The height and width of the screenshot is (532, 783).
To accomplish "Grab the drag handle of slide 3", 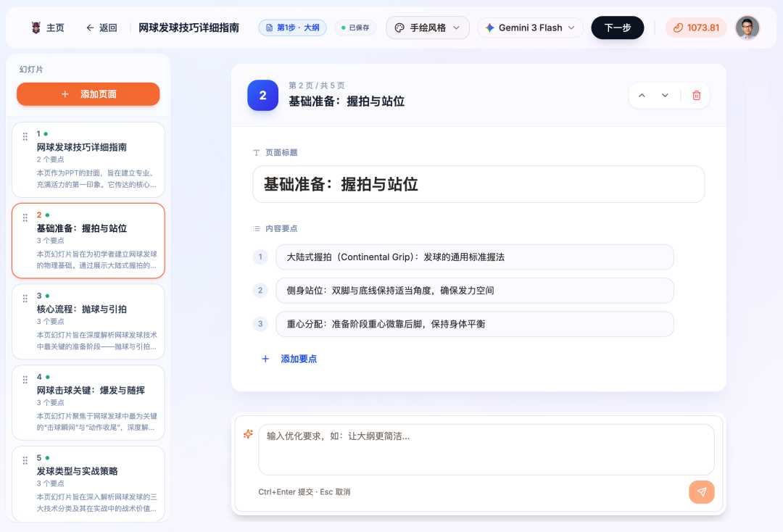I will [25, 299].
